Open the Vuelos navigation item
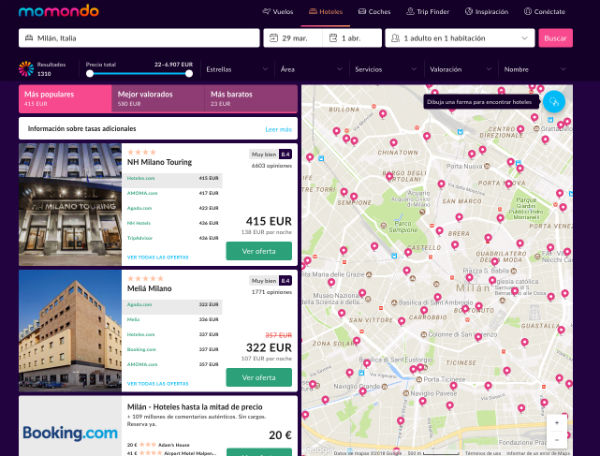Image resolution: width=600 pixels, height=456 pixels. [x=278, y=11]
